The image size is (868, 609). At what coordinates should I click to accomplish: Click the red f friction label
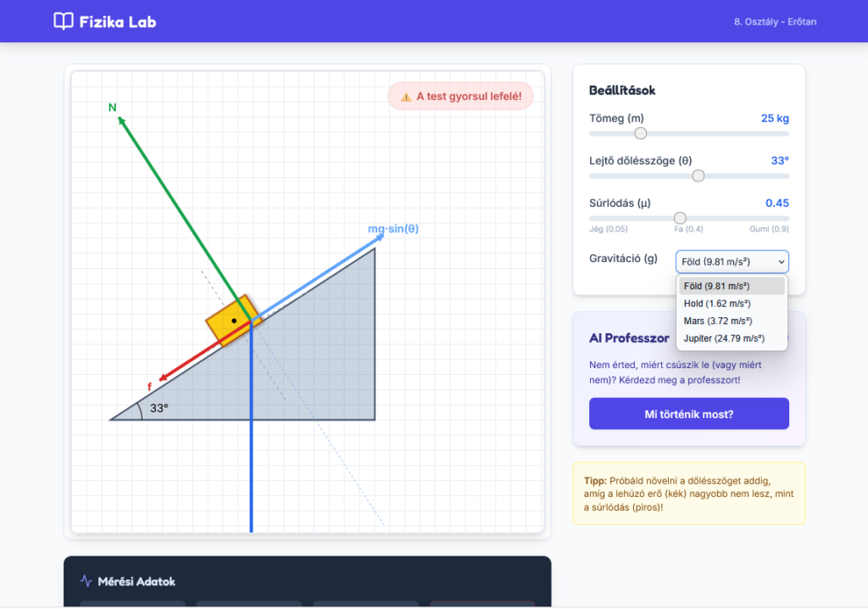[x=150, y=387]
